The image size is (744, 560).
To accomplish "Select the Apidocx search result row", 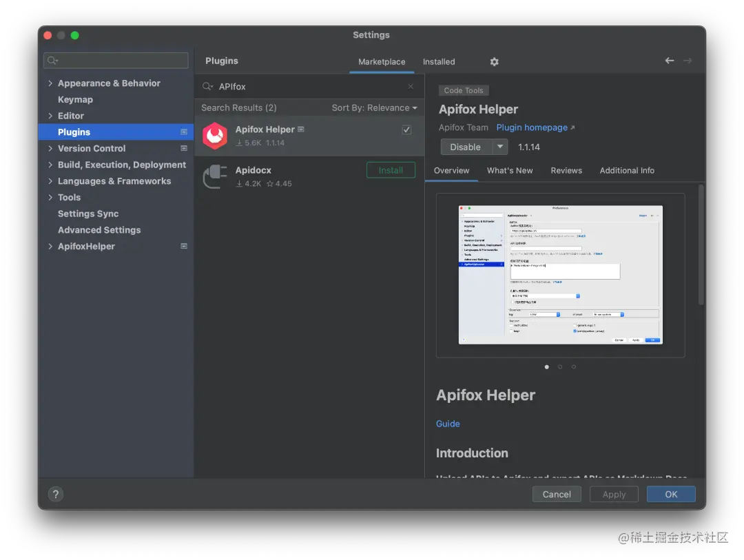I will [x=309, y=176].
